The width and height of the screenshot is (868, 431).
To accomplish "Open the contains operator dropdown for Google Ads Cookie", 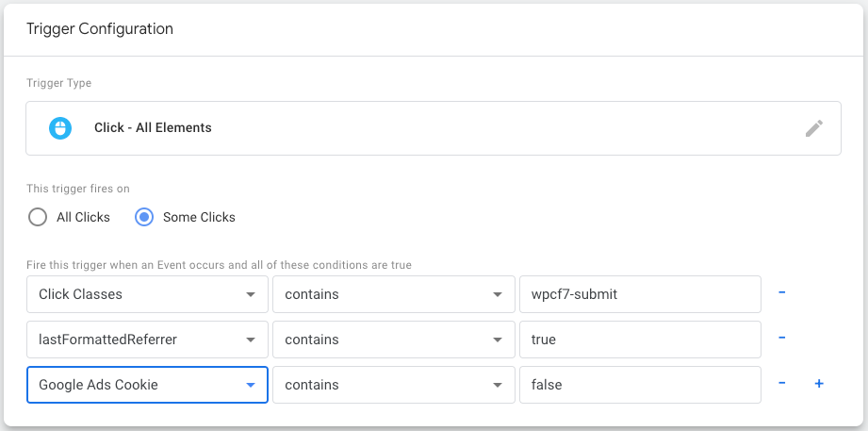I will coord(393,385).
